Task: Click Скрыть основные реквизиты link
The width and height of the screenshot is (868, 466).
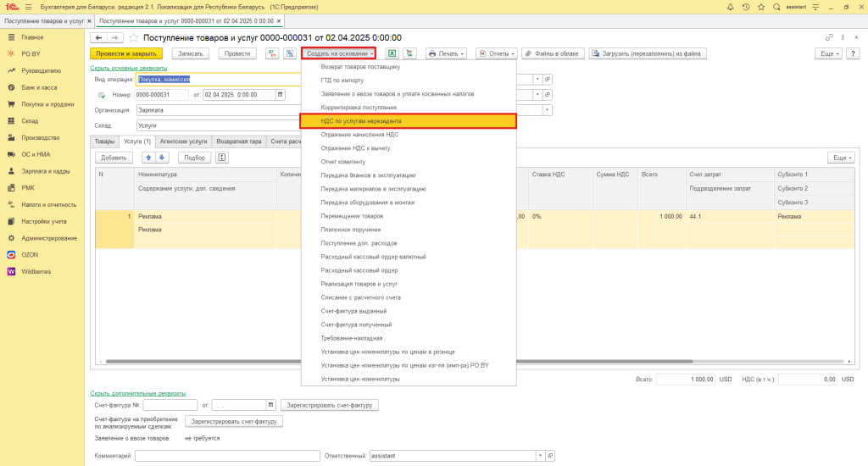Action: point(129,68)
